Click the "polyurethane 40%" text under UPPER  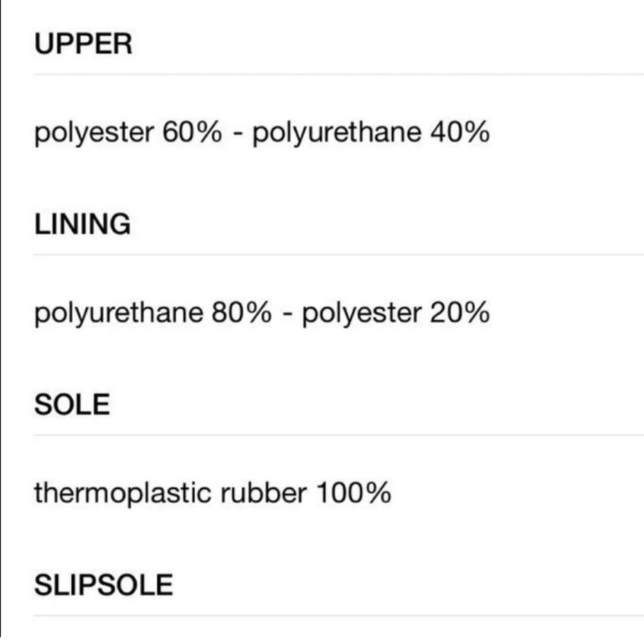coord(370,133)
